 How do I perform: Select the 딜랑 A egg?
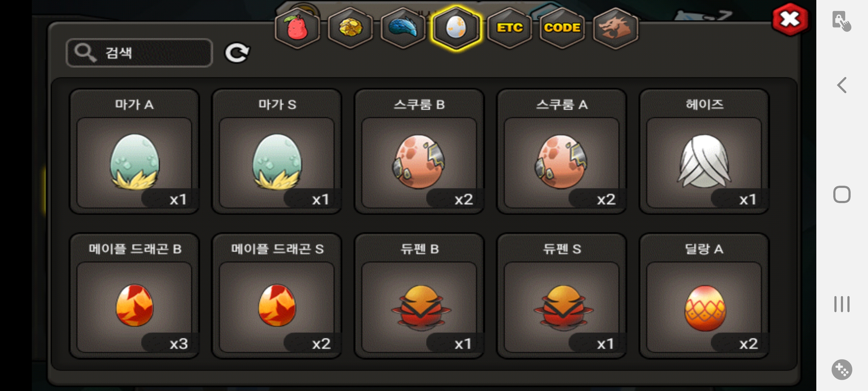[x=704, y=296]
